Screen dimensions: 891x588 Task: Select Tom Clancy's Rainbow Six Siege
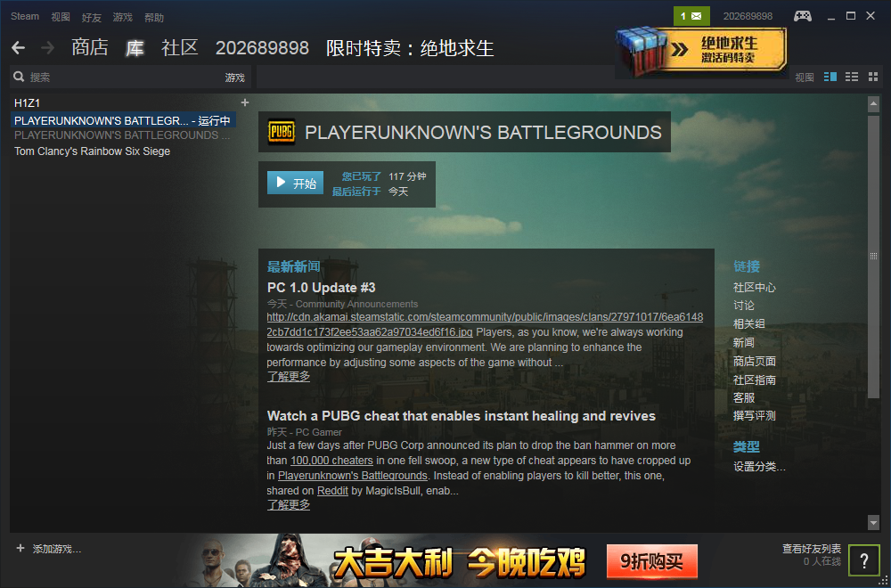92,151
